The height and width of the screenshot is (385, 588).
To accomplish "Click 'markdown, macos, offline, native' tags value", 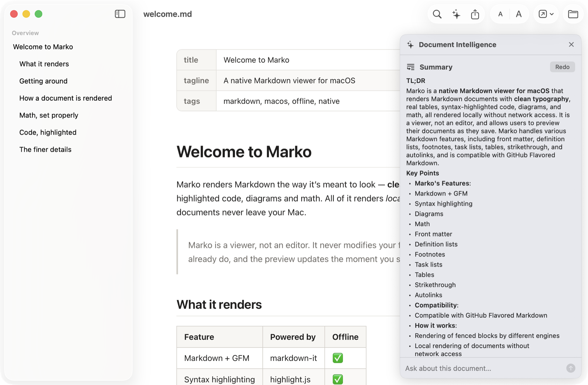I will [x=281, y=101].
